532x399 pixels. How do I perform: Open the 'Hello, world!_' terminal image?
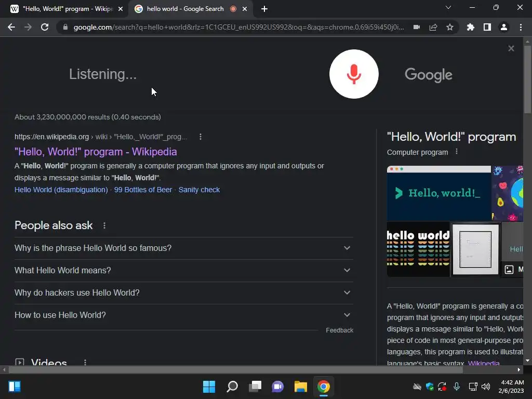tap(438, 193)
